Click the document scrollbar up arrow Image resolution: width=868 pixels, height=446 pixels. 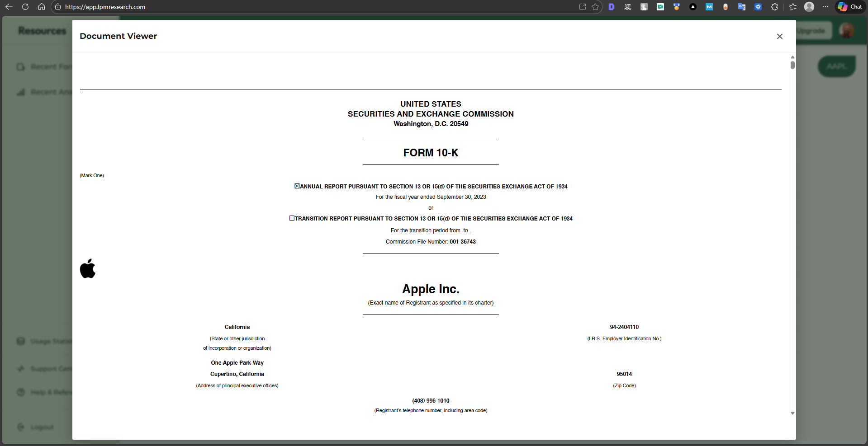[x=792, y=57]
